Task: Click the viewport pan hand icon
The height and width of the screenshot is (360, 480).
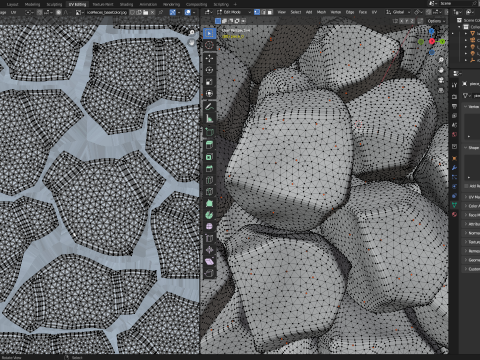Action: coord(441,70)
